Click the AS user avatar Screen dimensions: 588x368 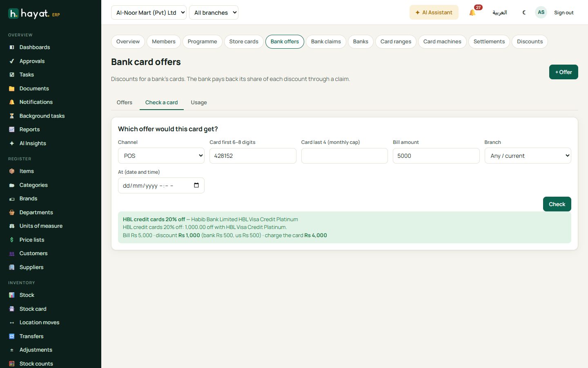(541, 12)
